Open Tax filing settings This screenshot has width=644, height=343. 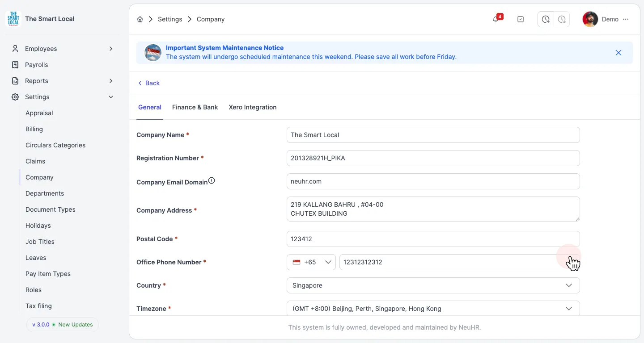tap(38, 306)
